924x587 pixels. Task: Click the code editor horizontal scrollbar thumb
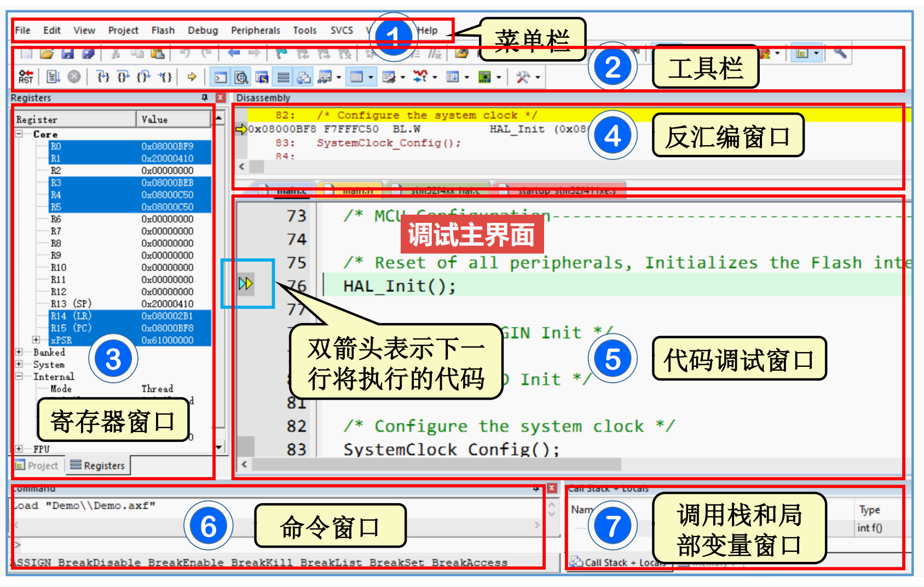point(436,464)
